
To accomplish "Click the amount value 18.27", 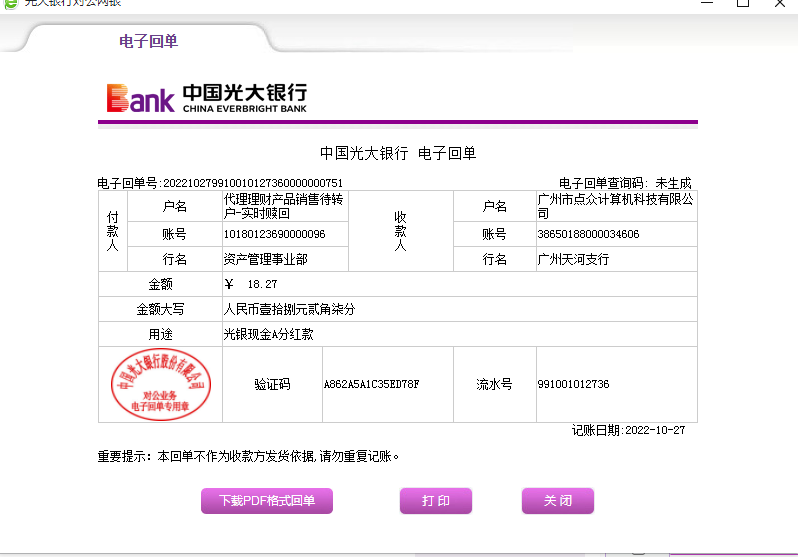I will (x=262, y=284).
